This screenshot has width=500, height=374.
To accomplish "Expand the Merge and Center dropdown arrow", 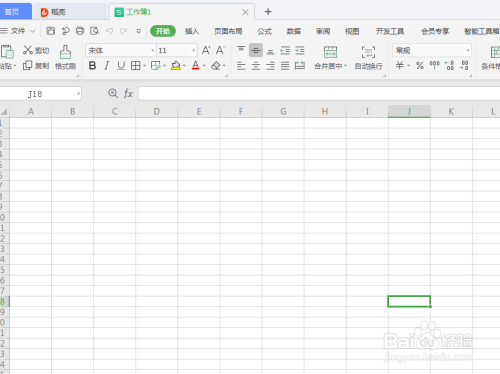I will pos(346,66).
